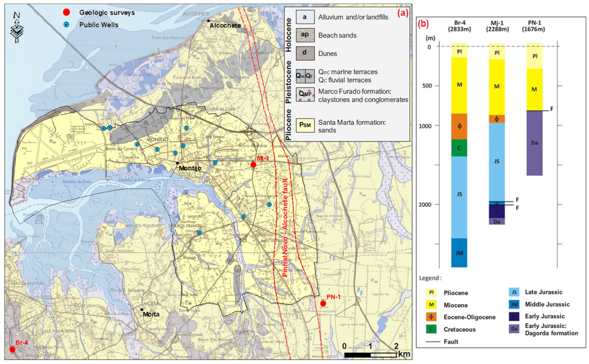589x364 pixels.
Task: Click the blue Public Wells legend symbol
Action: 66,25
